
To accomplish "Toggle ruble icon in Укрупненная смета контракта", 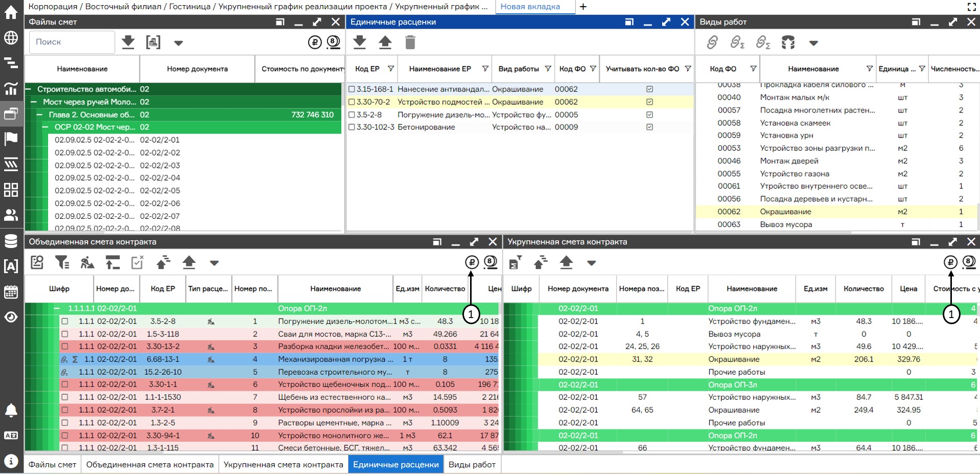I will [950, 262].
